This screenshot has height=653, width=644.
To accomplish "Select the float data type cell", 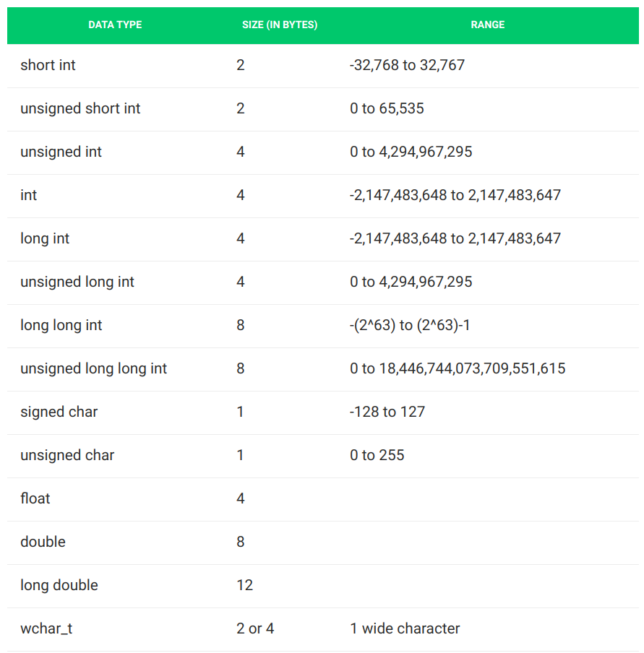I will point(35,498).
